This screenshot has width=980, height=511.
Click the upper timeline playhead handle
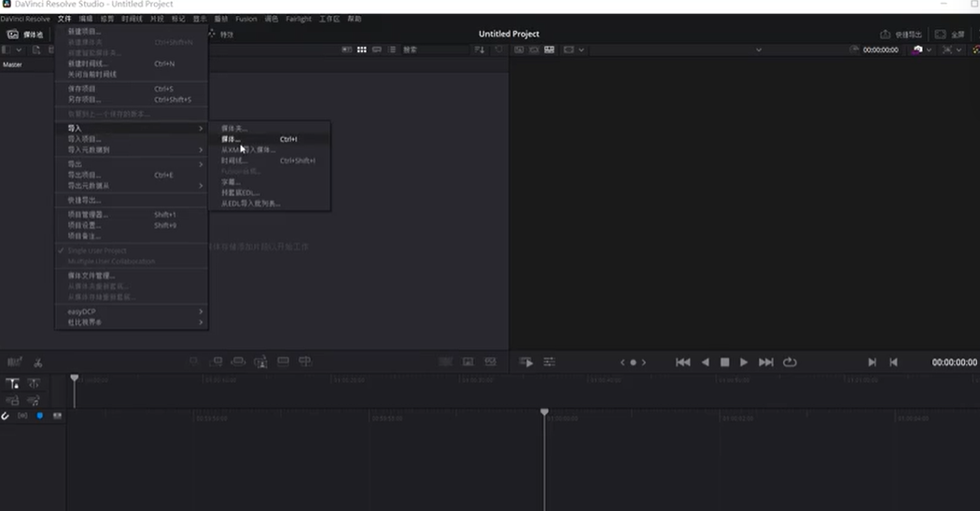[75, 377]
